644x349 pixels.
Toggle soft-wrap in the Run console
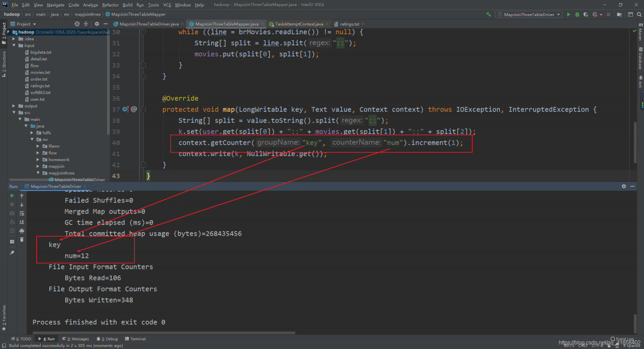click(22, 213)
